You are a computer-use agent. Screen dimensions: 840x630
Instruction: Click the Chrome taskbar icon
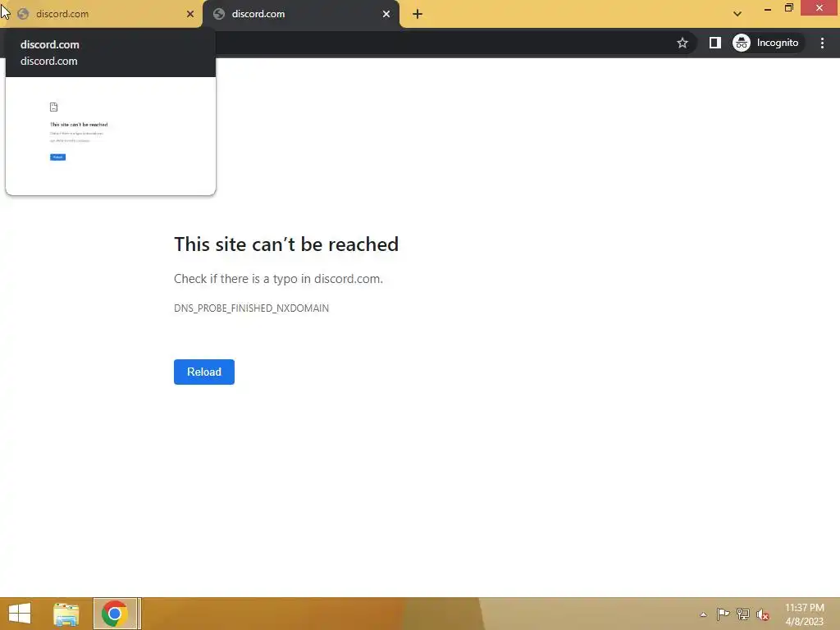click(115, 614)
